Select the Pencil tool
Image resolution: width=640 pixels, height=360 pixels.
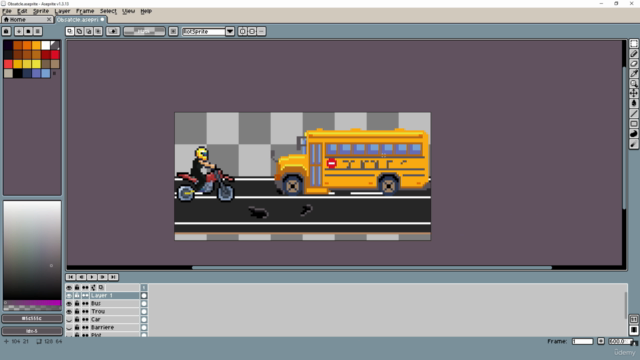point(633,53)
